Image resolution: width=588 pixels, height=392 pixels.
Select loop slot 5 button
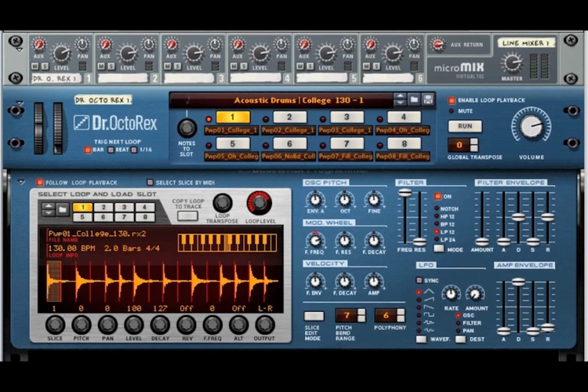coord(233,143)
